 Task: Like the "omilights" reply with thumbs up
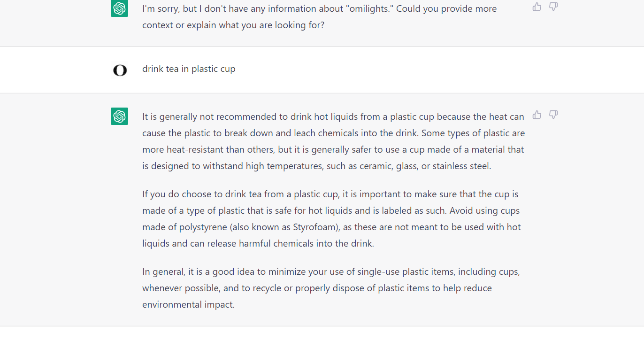click(537, 7)
